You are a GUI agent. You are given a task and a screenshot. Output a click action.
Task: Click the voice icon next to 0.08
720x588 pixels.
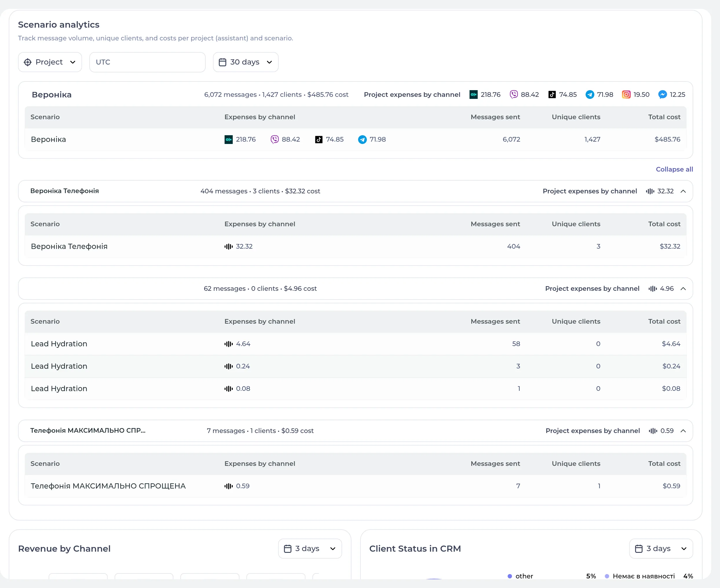(x=229, y=389)
